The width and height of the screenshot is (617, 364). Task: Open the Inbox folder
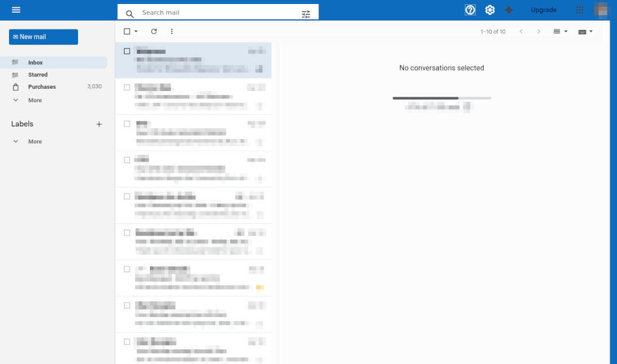point(35,62)
